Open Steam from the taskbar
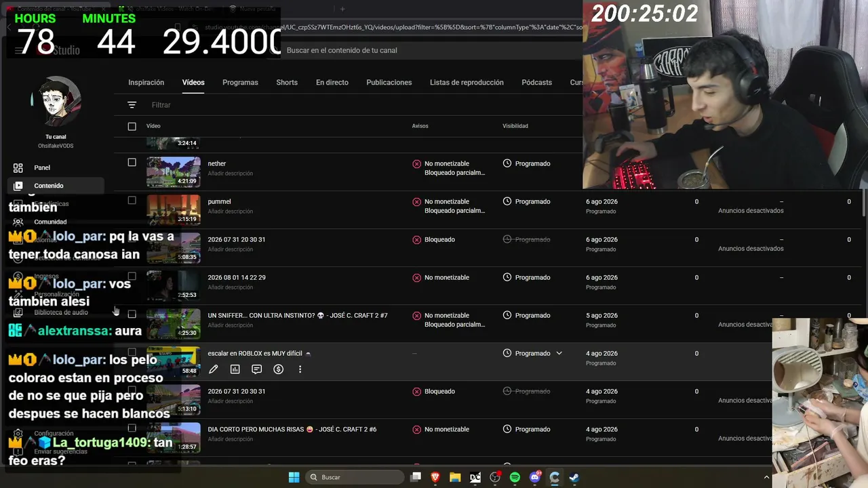 click(x=574, y=477)
